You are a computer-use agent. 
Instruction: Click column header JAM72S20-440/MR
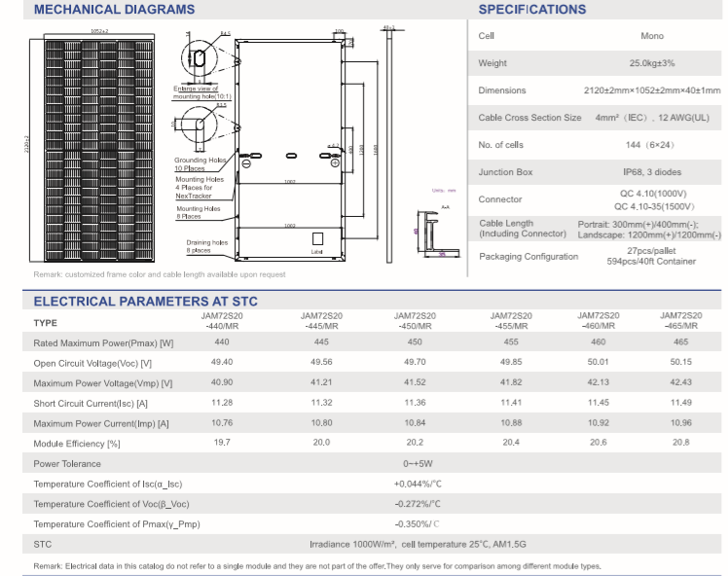222,321
